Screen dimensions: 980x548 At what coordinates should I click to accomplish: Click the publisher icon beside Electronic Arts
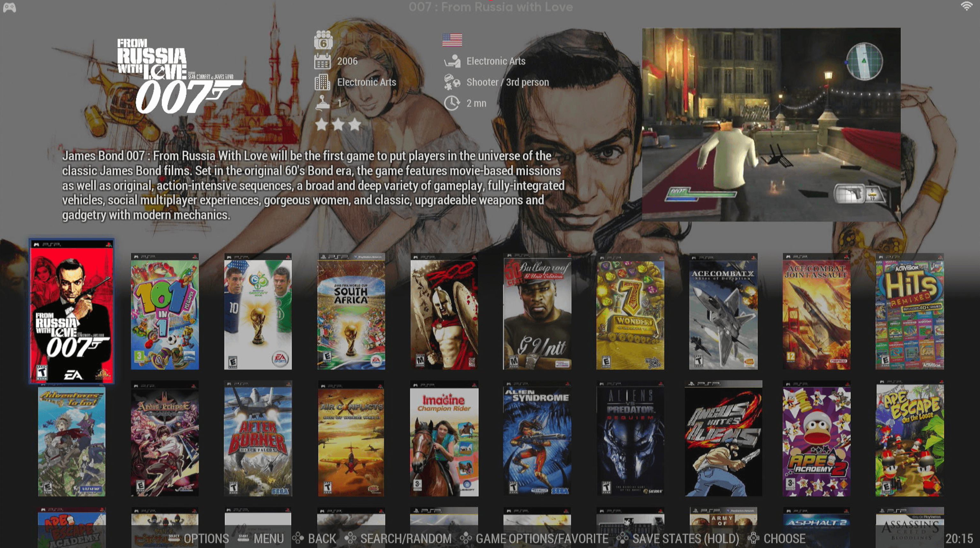tap(452, 61)
